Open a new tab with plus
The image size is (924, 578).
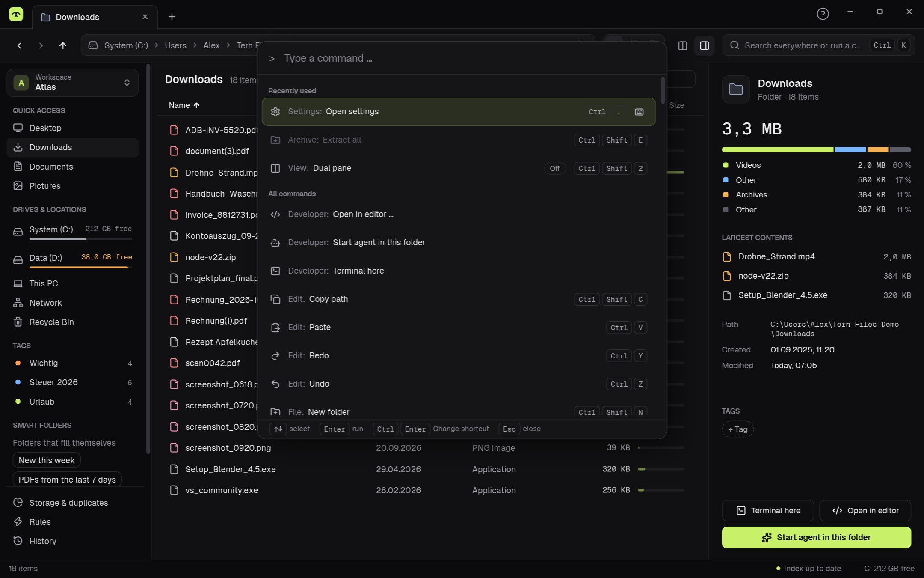click(x=172, y=17)
